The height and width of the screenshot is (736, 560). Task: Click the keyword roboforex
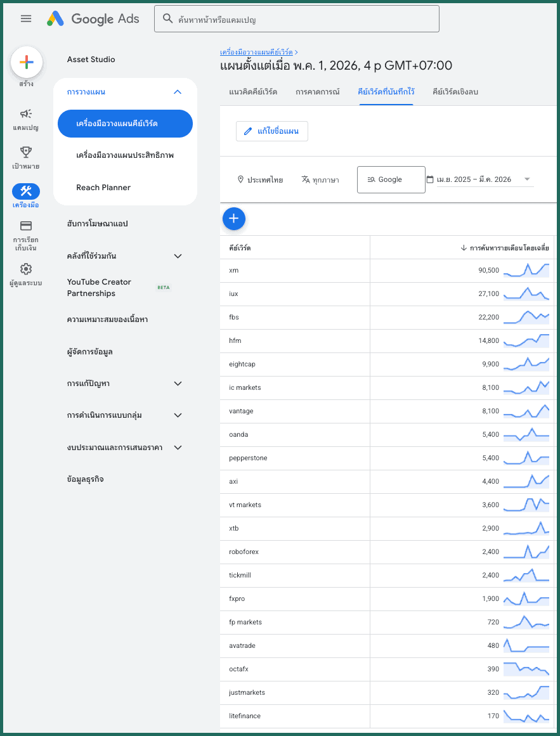(244, 552)
